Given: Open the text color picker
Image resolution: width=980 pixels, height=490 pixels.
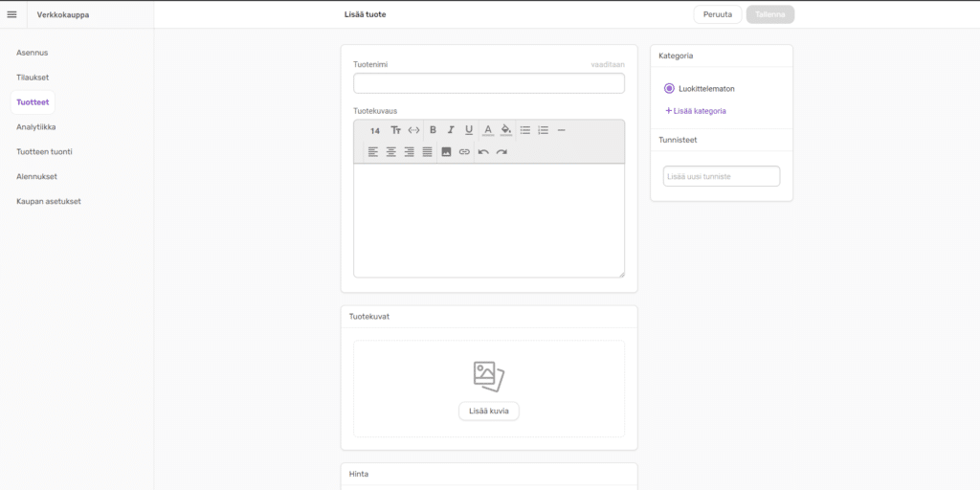Looking at the screenshot, I should point(487,130).
